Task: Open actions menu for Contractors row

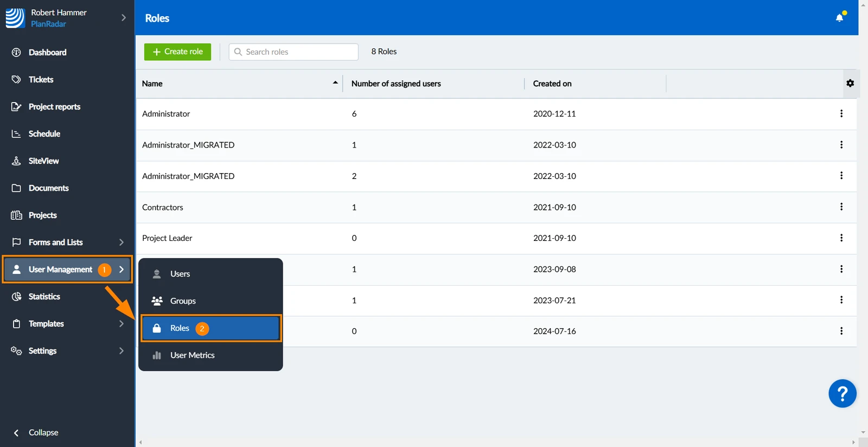Action: point(841,207)
